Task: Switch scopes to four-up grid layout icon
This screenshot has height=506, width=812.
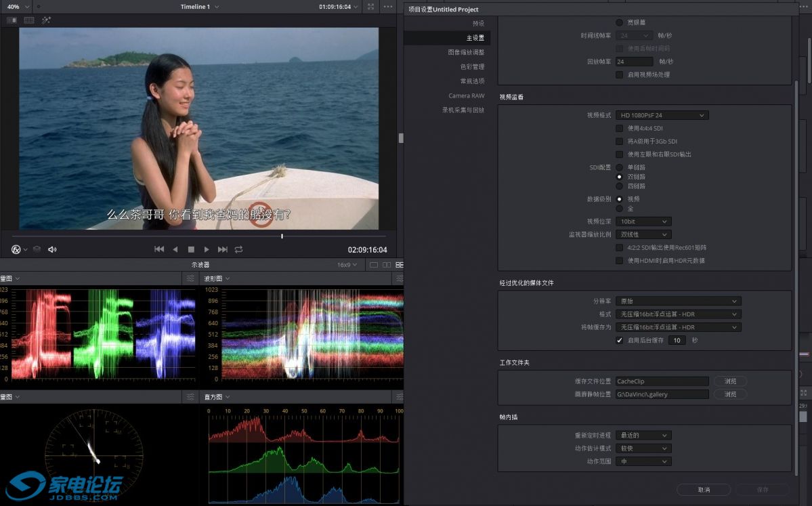Action: [400, 265]
